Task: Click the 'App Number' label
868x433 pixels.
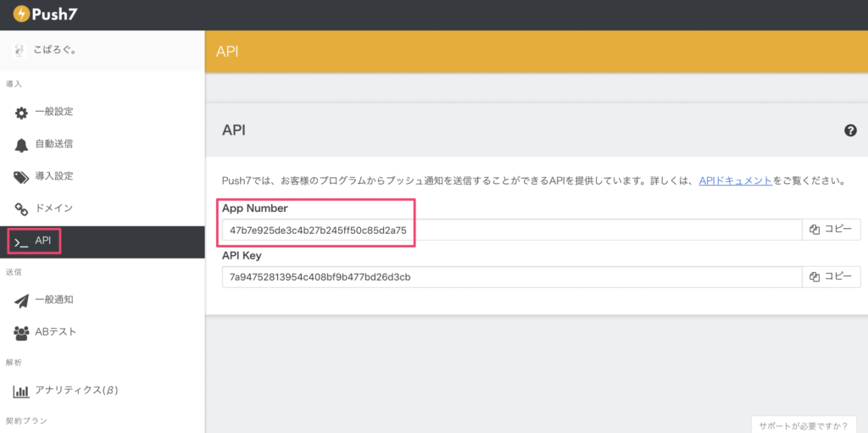Action: click(x=255, y=208)
